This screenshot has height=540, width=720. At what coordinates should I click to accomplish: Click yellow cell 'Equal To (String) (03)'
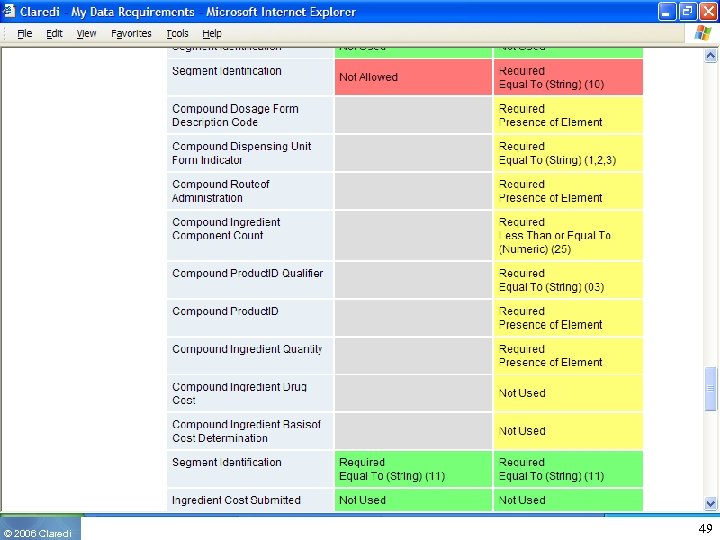568,280
